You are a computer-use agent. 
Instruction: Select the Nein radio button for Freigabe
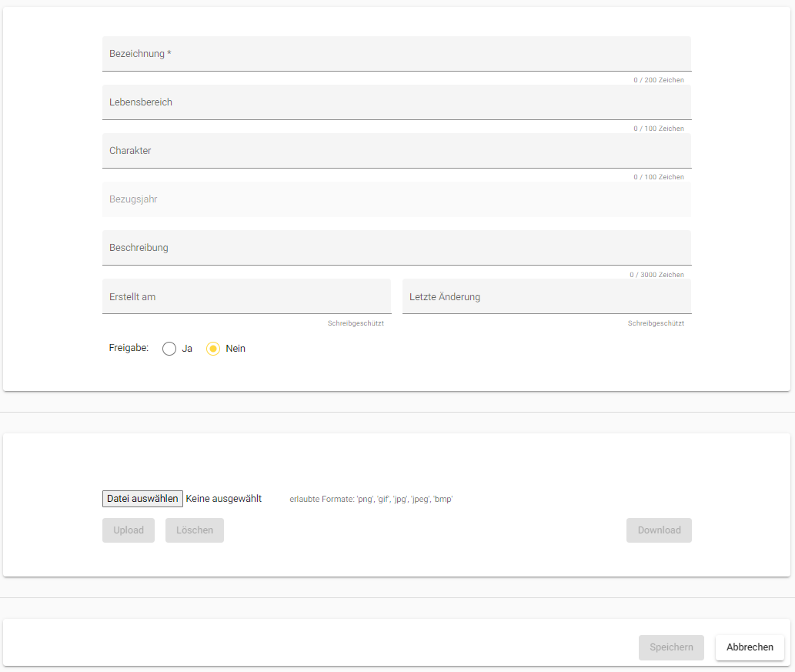214,349
